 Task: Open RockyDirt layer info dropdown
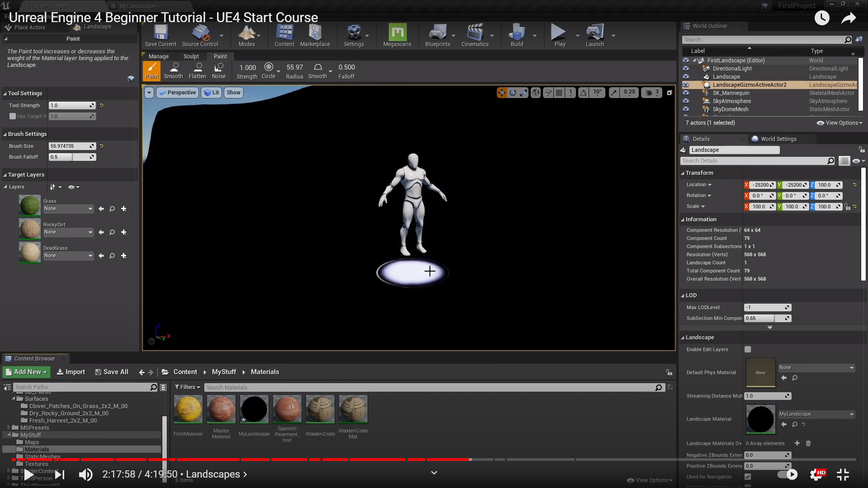[68, 232]
